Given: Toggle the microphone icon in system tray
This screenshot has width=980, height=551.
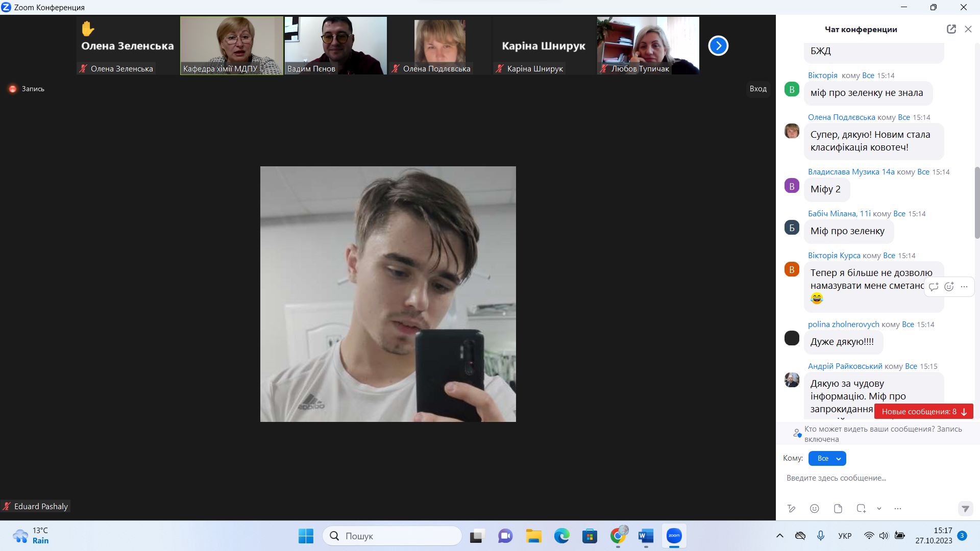Looking at the screenshot, I should tap(821, 536).
